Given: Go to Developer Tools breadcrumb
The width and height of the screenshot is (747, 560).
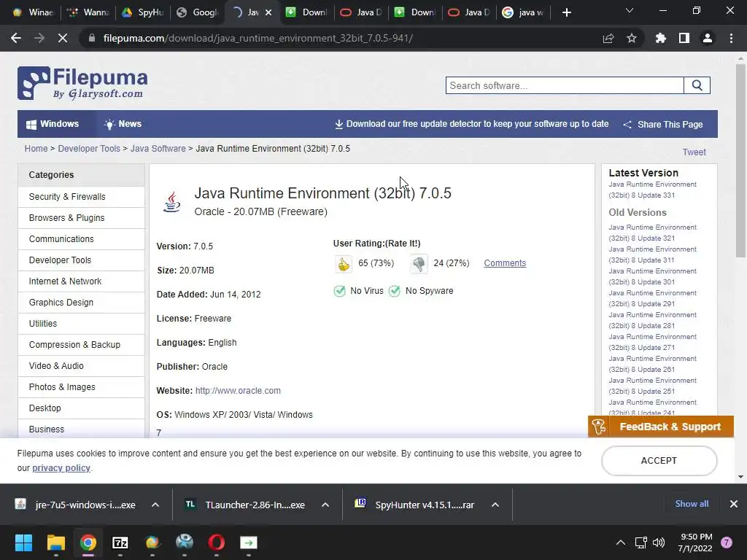Looking at the screenshot, I should pyautogui.click(x=89, y=149).
